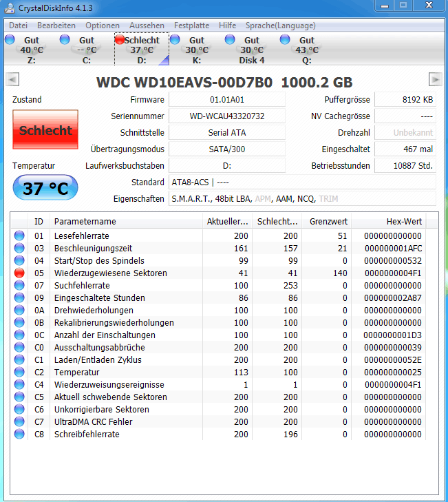Screen dimensions: 448x502
Task: Click the red Schlecht health status button
Action: [x=45, y=129]
